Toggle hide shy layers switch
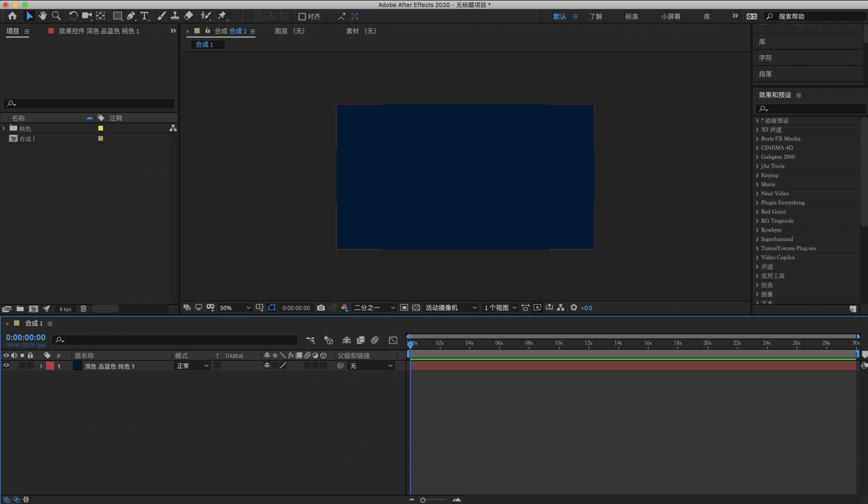The image size is (868, 504). 347,340
